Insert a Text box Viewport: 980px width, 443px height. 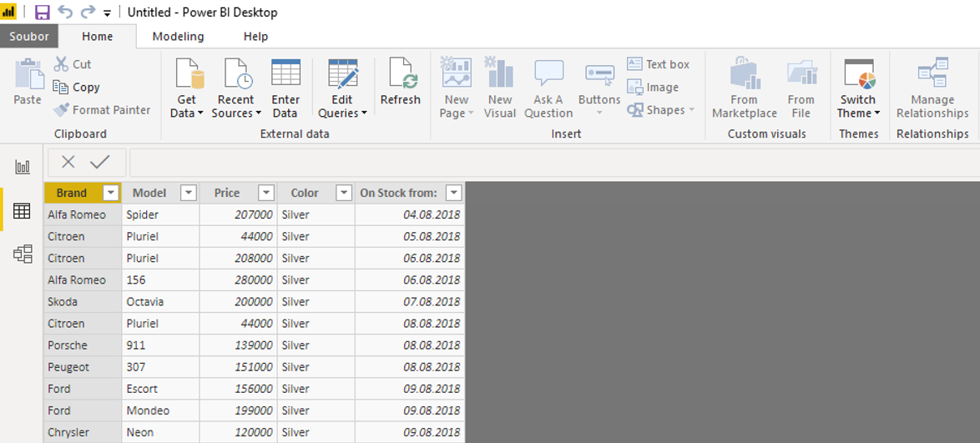[x=658, y=63]
